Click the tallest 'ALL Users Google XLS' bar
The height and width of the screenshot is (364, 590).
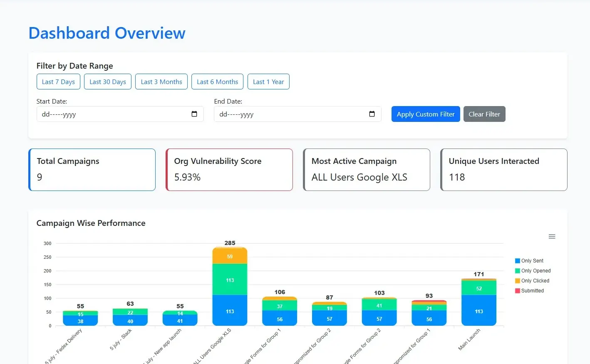pyautogui.click(x=230, y=287)
